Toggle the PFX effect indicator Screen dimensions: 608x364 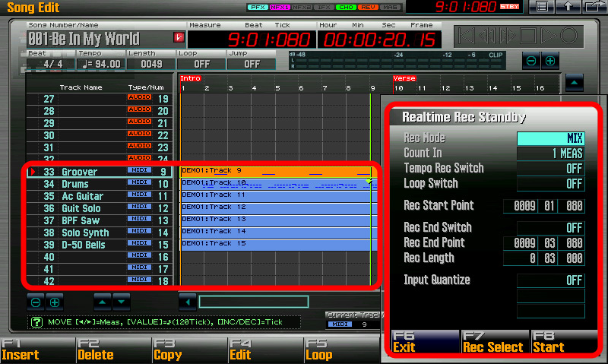click(x=258, y=7)
